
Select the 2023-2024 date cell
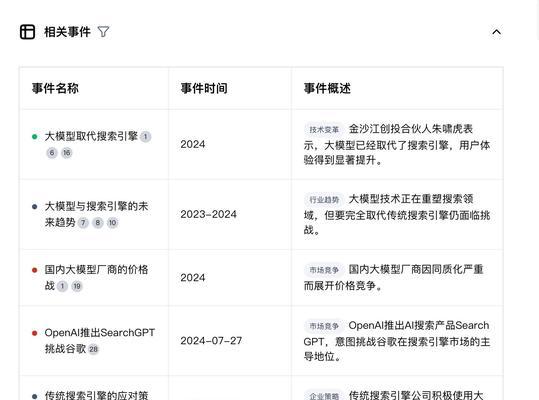(x=208, y=214)
